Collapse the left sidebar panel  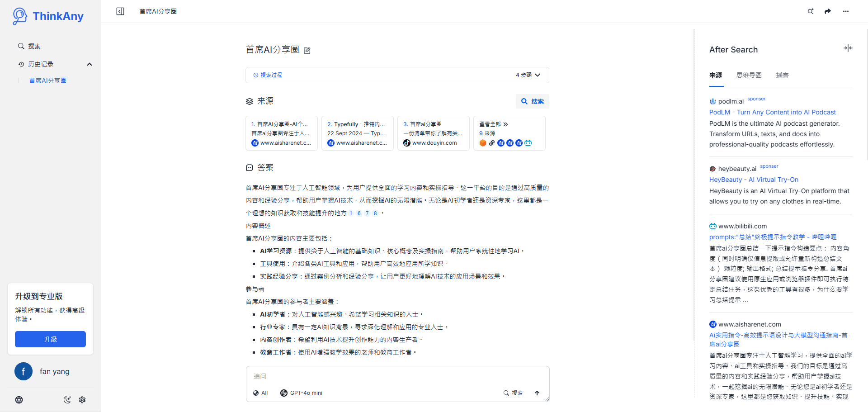[x=120, y=11]
